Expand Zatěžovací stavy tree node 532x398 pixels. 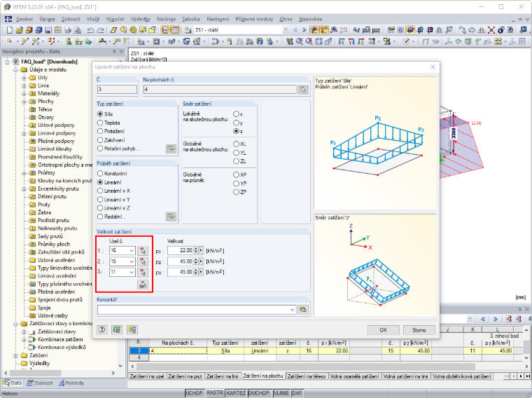[x=24, y=331]
